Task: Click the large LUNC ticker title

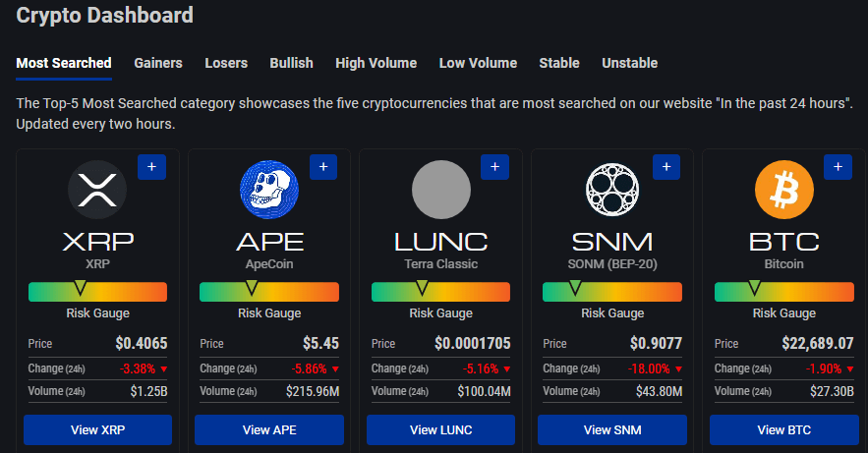Action: (x=441, y=242)
